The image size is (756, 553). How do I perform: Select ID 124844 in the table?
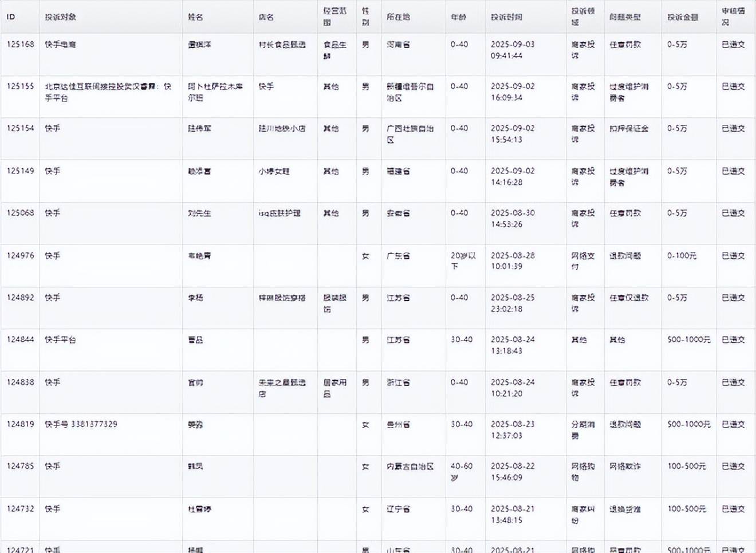[x=20, y=339]
